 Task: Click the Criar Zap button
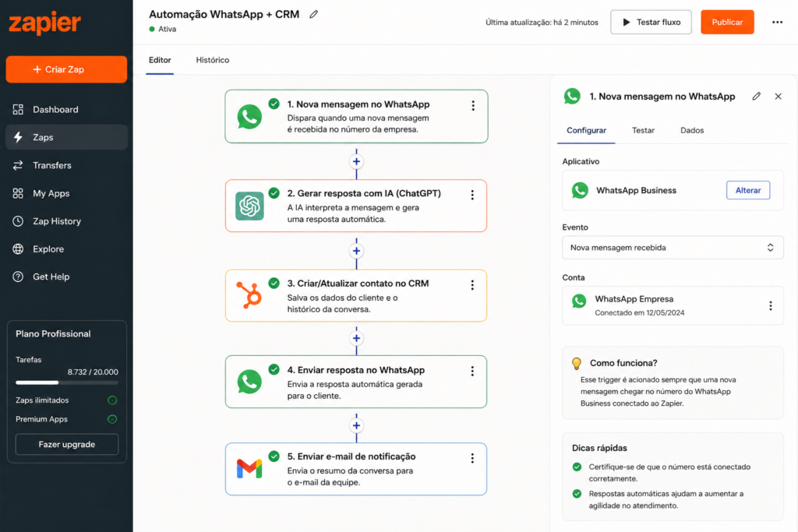(66, 69)
